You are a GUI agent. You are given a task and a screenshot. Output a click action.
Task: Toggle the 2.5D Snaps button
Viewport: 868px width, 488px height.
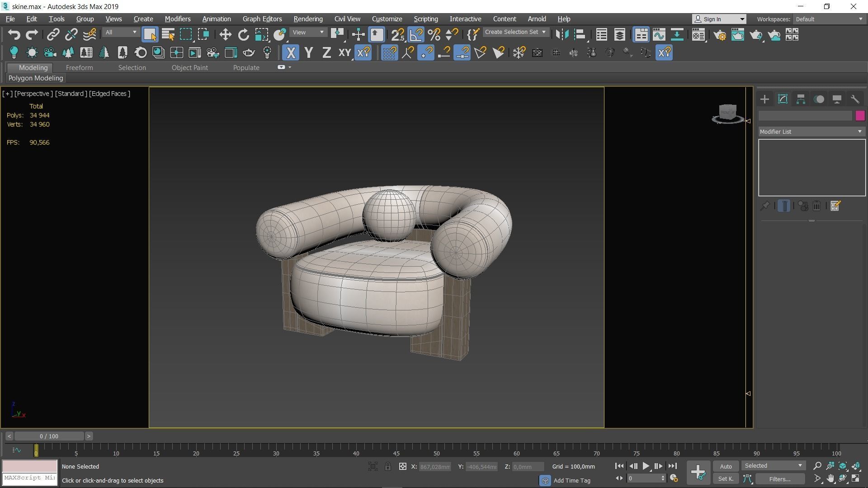coord(398,35)
